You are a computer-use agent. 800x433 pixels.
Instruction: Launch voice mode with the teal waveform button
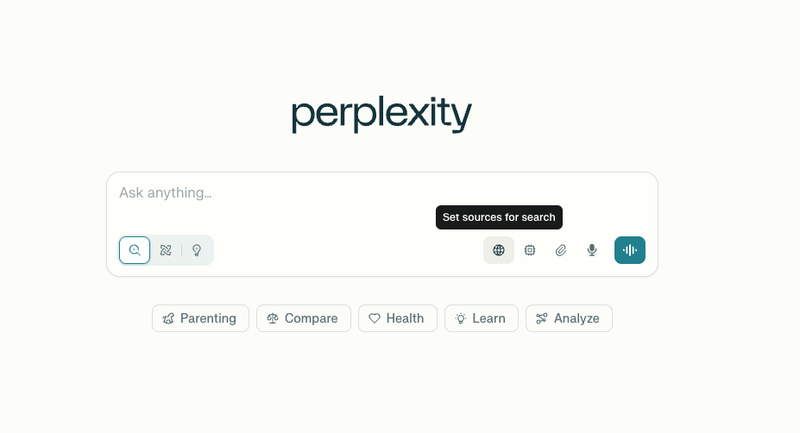click(x=630, y=250)
